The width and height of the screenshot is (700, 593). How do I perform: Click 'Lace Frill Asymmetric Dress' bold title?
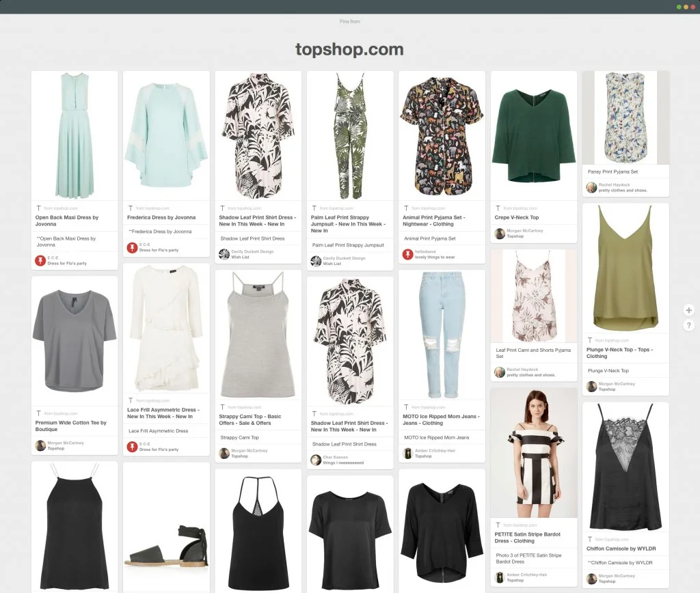[x=163, y=413]
